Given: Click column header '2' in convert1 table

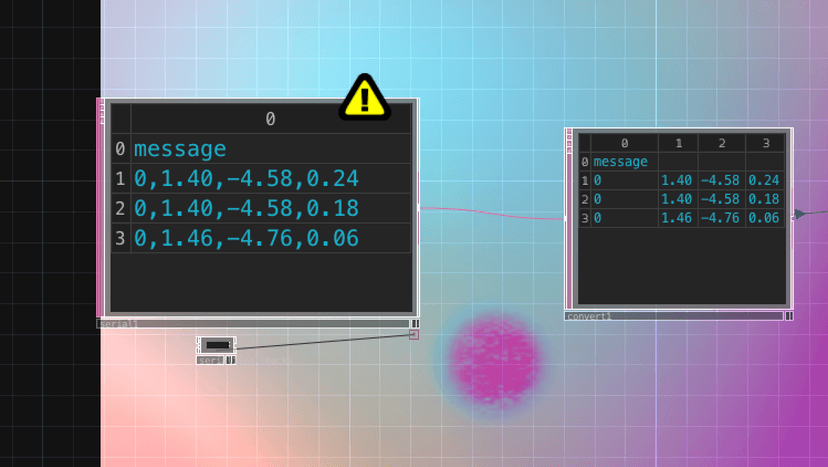Looking at the screenshot, I should 722,143.
